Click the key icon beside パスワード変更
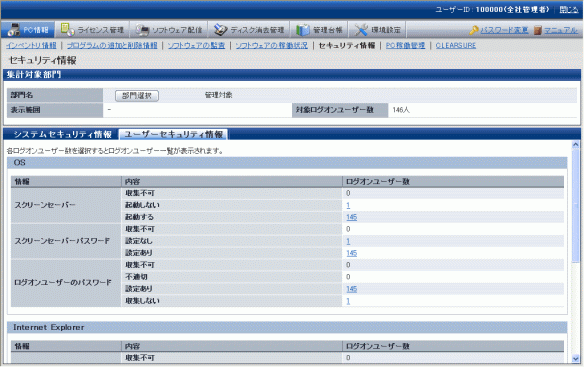The width and height of the screenshot is (584, 367). pos(474,30)
